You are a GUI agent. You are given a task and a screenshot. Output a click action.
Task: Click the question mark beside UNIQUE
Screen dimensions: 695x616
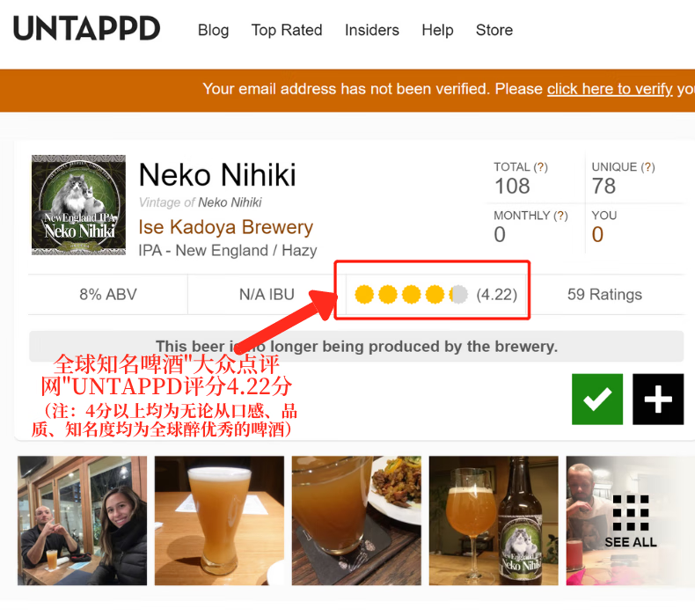point(647,167)
